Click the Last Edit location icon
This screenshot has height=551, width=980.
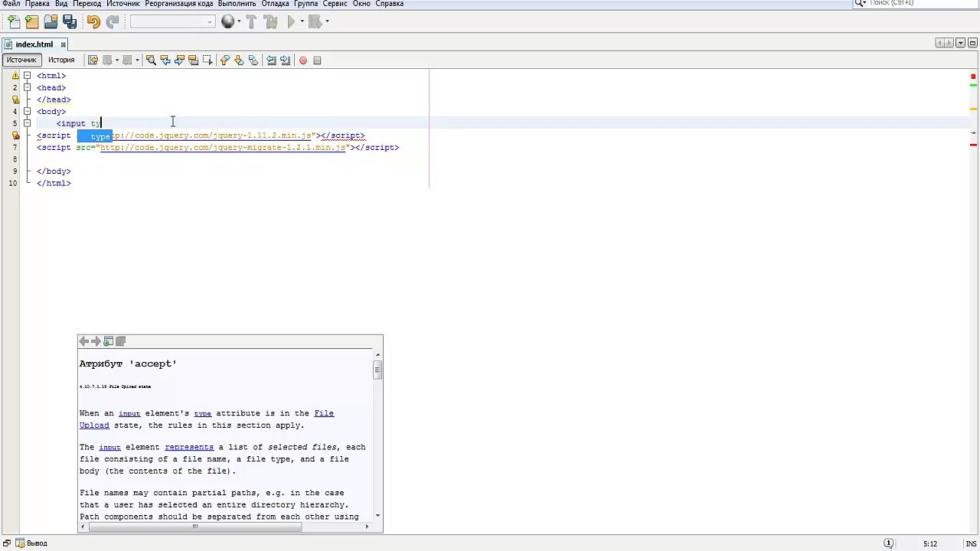tap(93, 60)
